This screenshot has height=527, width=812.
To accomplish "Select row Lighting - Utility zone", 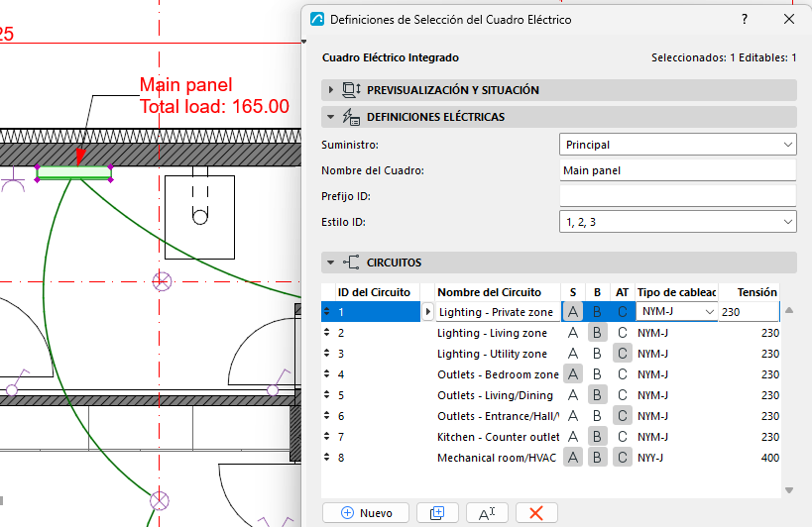I will [550, 354].
